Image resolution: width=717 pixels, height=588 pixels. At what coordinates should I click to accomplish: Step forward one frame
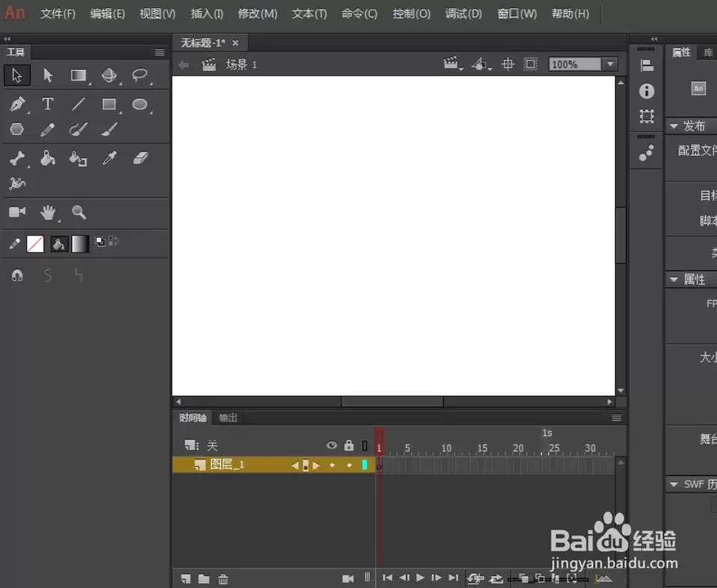click(436, 578)
